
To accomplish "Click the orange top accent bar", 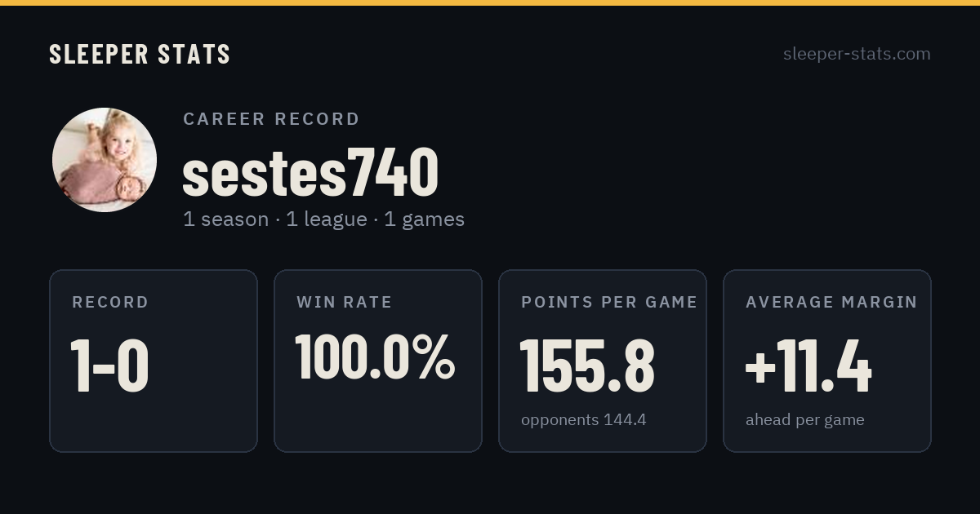I will tap(490, 2).
